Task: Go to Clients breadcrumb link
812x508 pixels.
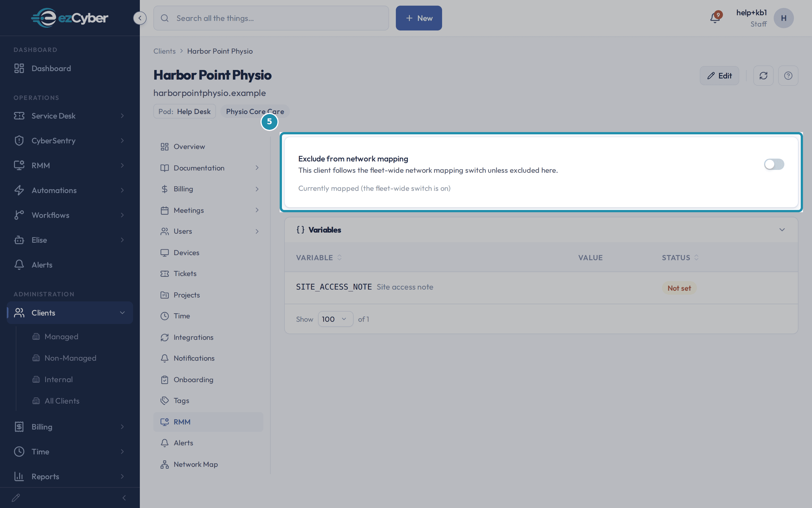Action: [164, 51]
